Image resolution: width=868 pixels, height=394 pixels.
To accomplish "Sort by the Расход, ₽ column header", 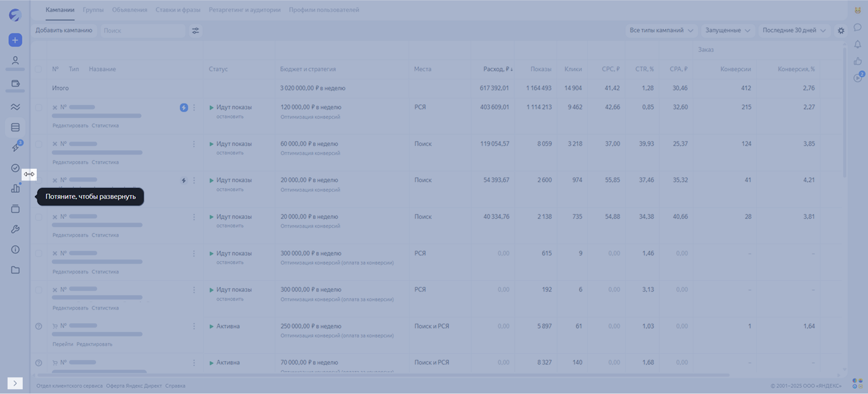I will (498, 69).
